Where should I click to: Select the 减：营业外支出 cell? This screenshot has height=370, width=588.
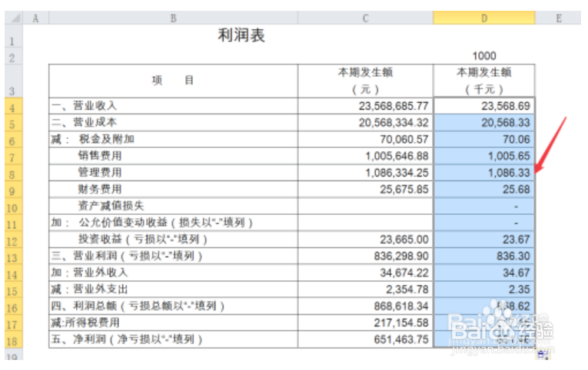pos(173,289)
